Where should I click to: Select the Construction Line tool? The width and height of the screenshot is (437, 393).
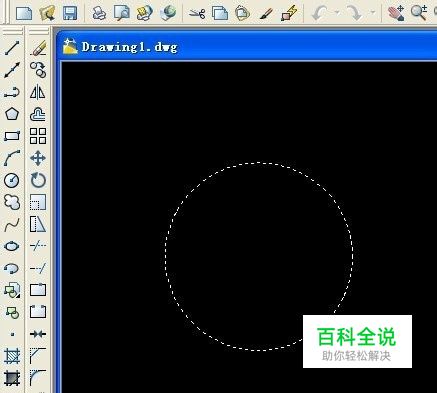(x=12, y=70)
